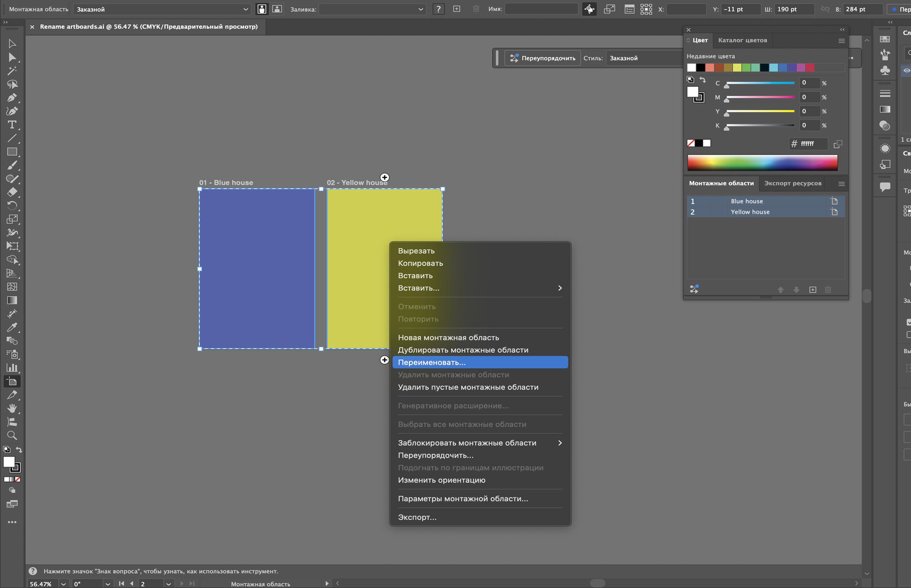Click the portrait orientation icon

point(262,9)
